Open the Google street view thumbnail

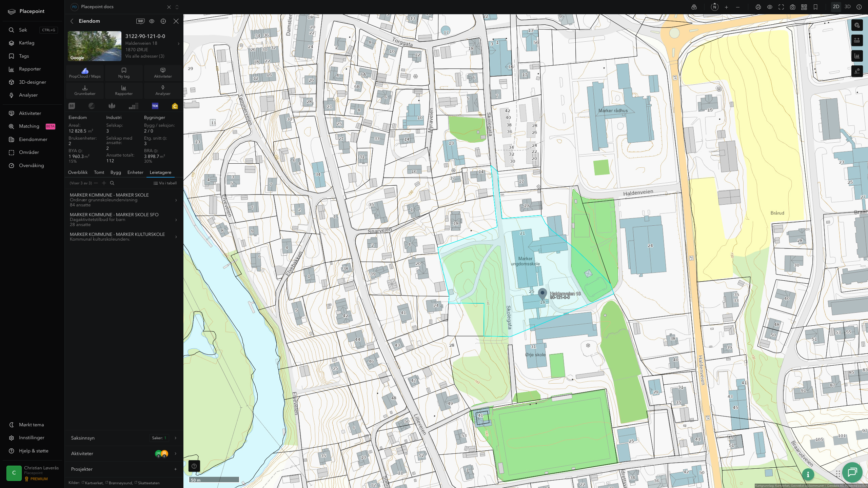[95, 46]
